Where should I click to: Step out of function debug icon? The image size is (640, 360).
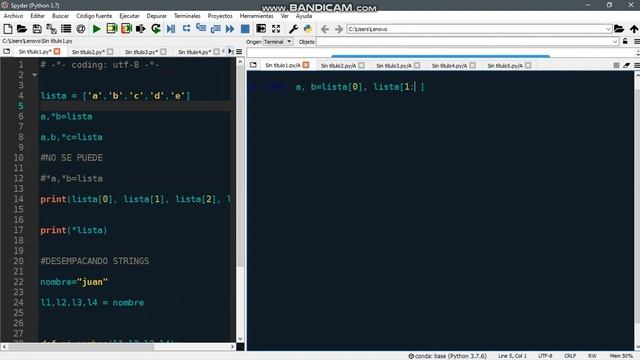[x=216, y=29]
